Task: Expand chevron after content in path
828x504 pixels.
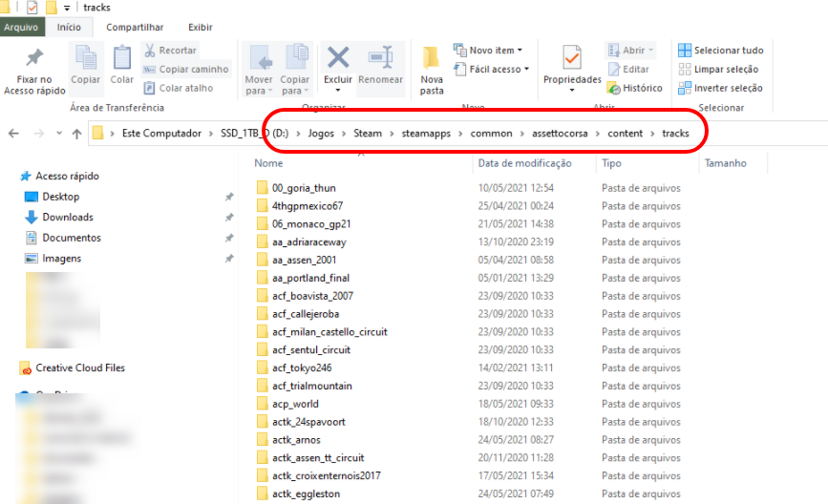Action: pyautogui.click(x=652, y=134)
